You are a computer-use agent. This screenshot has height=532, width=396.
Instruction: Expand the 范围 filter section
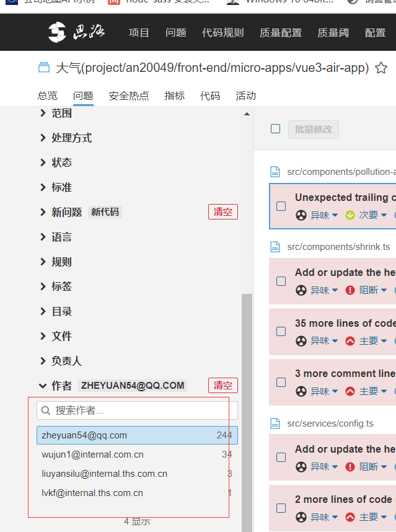pyautogui.click(x=43, y=113)
